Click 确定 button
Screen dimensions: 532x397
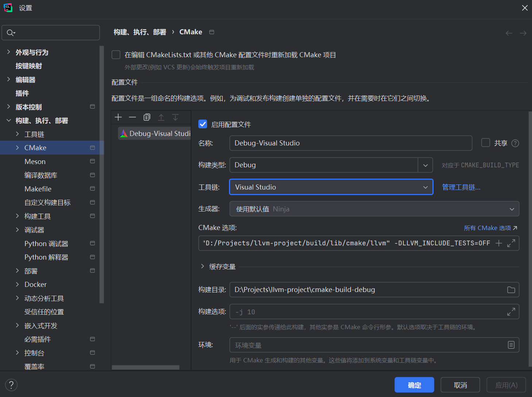tap(414, 385)
